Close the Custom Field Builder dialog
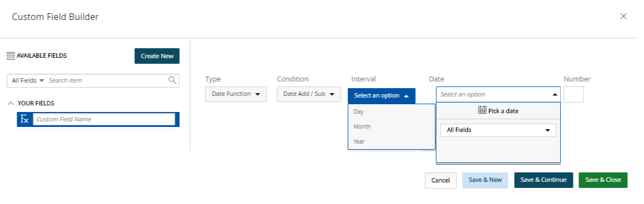The width and height of the screenshot is (644, 204). click(x=623, y=17)
